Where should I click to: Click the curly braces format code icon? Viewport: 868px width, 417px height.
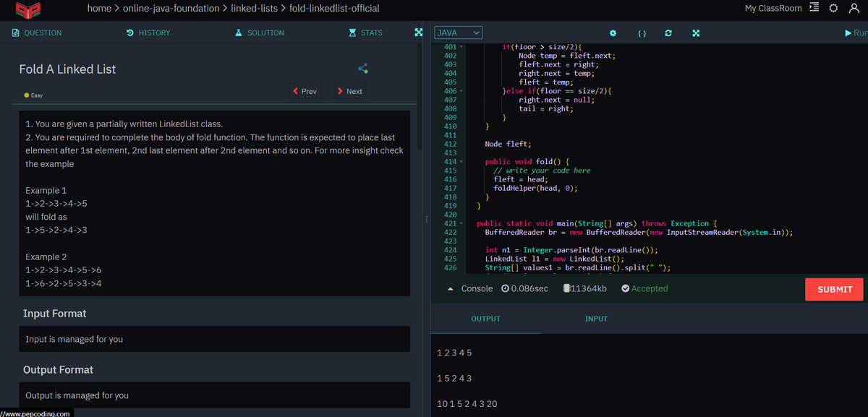click(x=641, y=33)
